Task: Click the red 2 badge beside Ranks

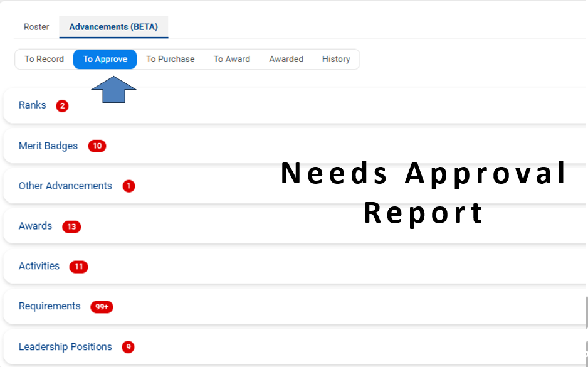Action: [61, 106]
